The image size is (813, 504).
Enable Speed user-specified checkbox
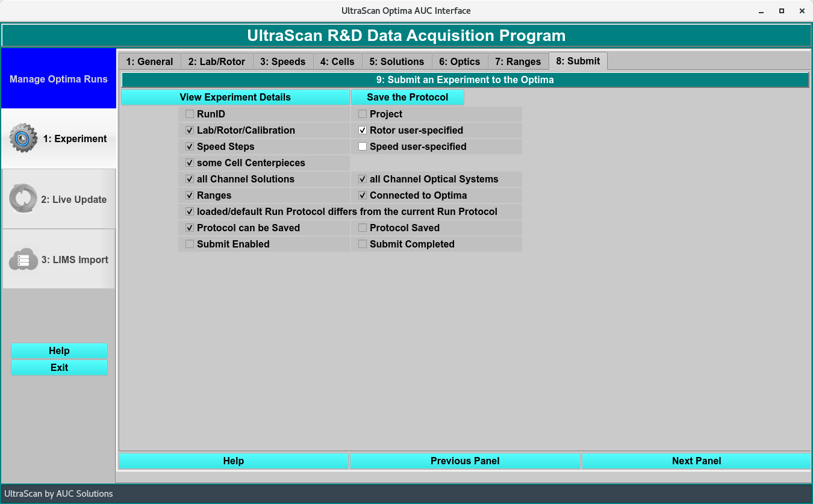pos(363,146)
